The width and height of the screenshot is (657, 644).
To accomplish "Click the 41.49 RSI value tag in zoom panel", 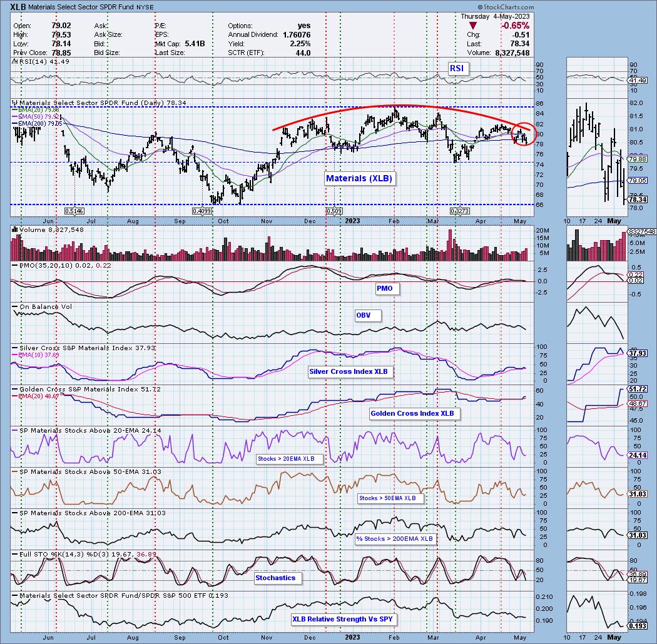I will point(638,81).
